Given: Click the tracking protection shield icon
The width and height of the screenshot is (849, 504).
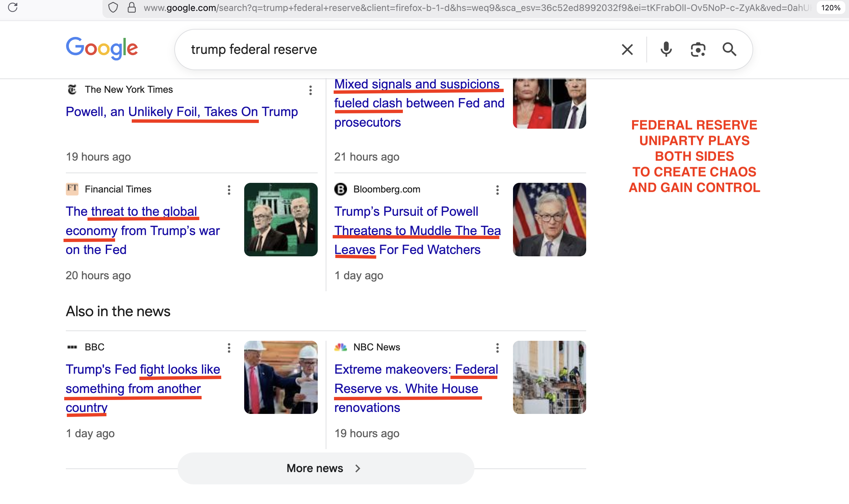Looking at the screenshot, I should 113,7.
